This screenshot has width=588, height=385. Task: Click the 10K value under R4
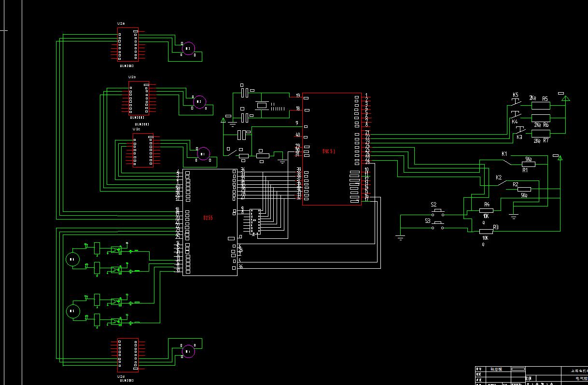click(x=486, y=216)
